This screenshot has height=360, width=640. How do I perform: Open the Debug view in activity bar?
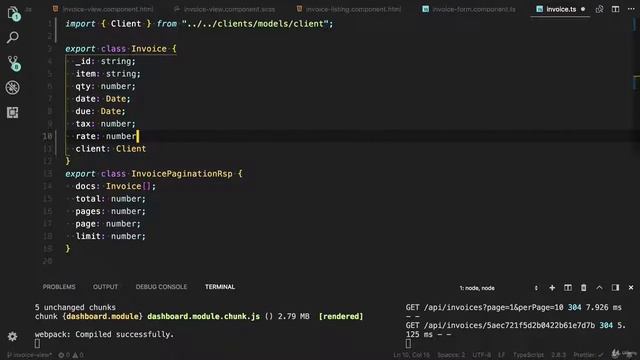(x=13, y=87)
